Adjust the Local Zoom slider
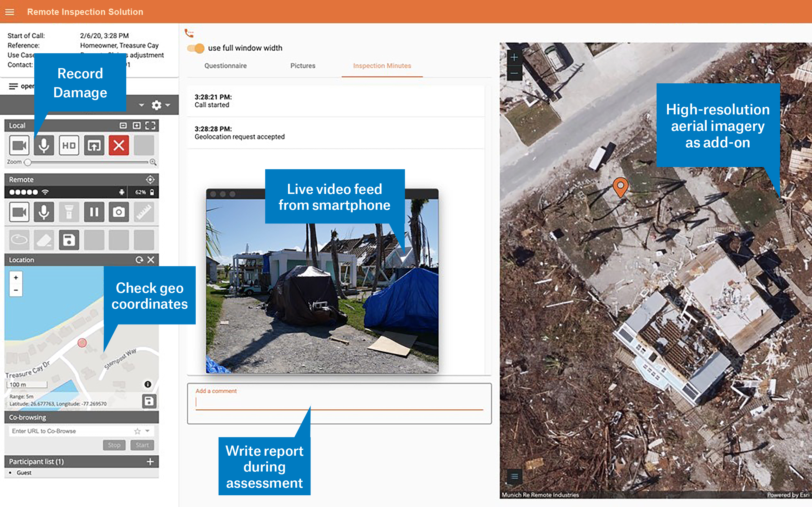 click(x=28, y=162)
